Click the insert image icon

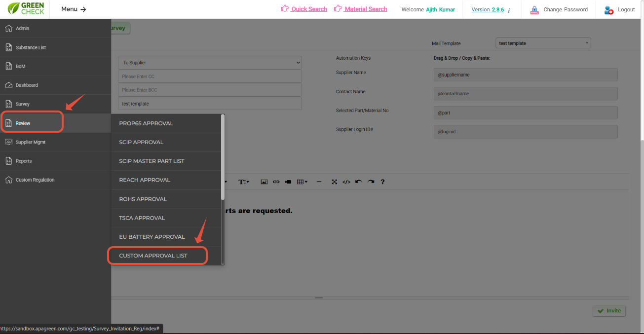[x=264, y=182]
